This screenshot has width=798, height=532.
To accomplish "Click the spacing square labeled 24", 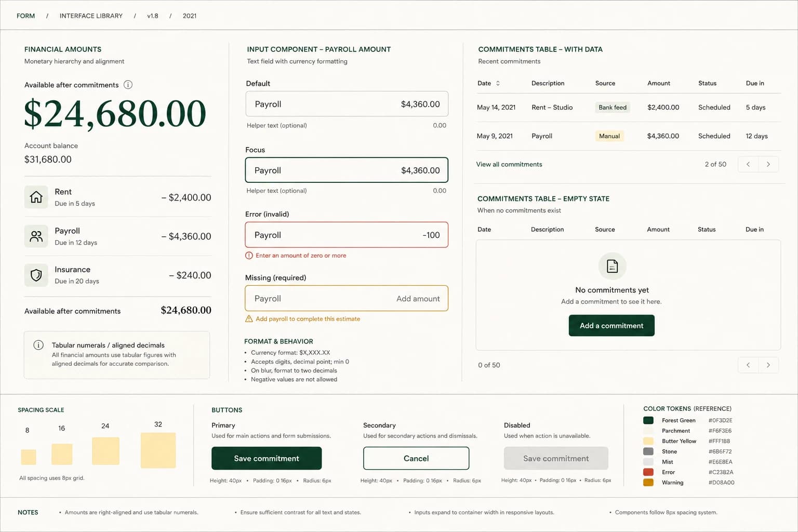I will click(x=105, y=451).
